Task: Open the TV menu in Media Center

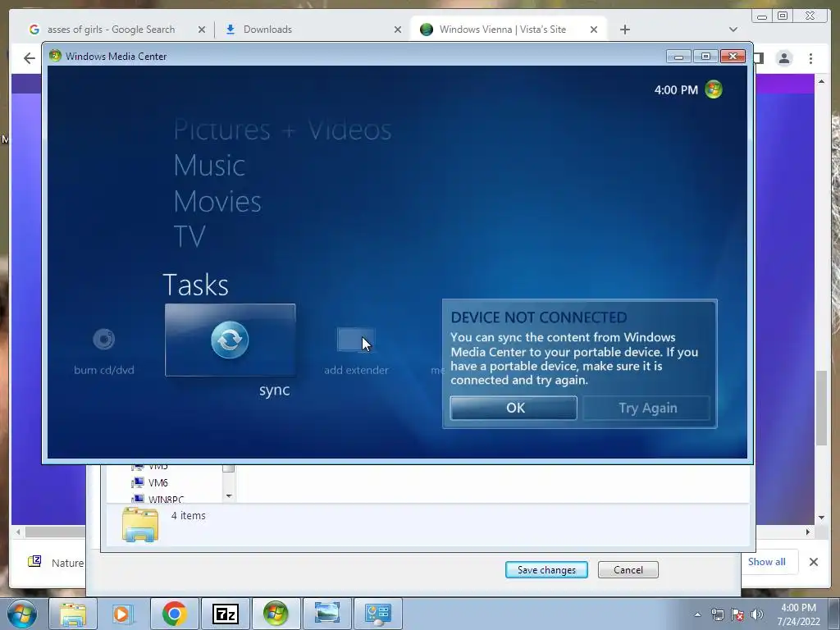Action: (189, 236)
